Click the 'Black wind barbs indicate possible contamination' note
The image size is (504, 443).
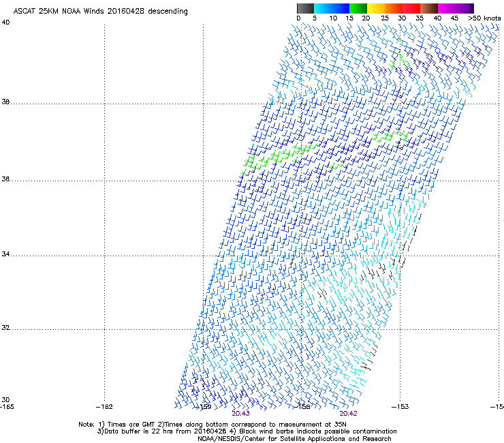click(318, 431)
